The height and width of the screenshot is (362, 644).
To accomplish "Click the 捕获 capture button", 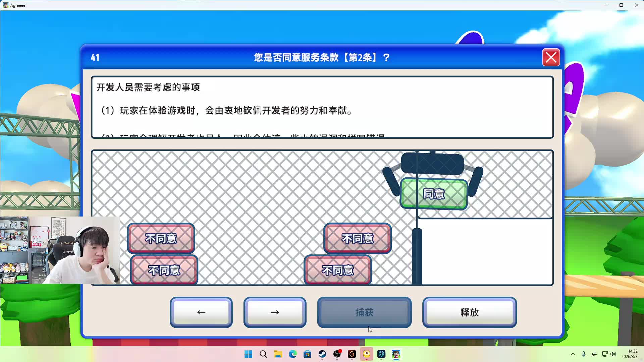I will point(364,312).
